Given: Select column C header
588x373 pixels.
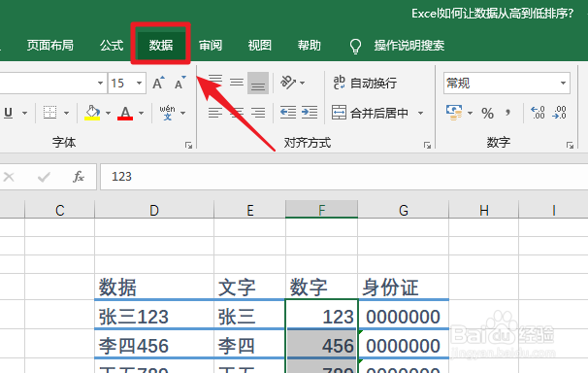Looking at the screenshot, I should [59, 210].
